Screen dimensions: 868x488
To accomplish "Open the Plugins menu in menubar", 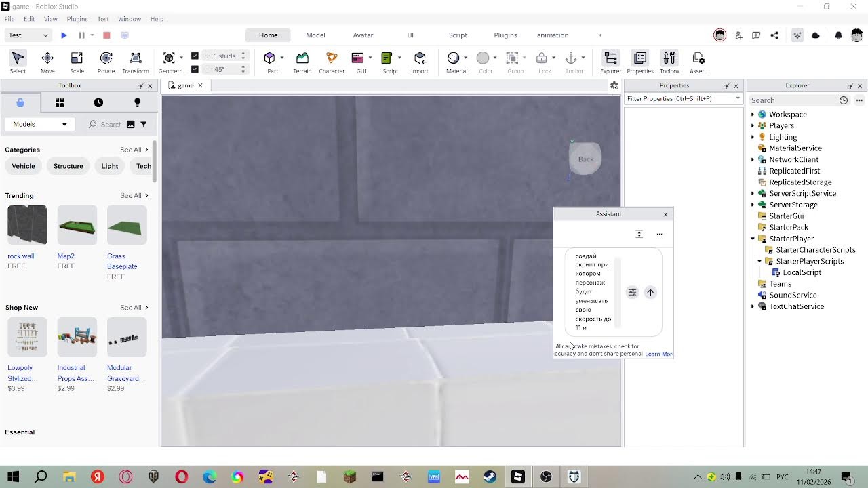I will 77,19.
